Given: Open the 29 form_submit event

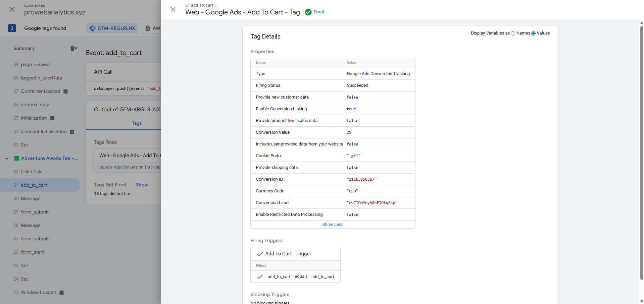Looking at the screenshot, I should coord(35,212).
